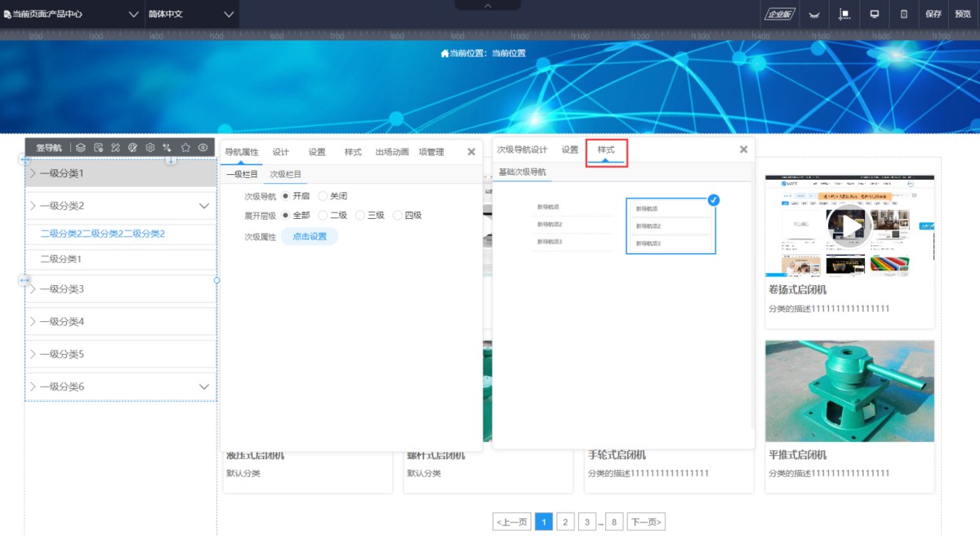Collapse 一级分类2 using its chevron arrow
Screen dimensions: 980x536
(x=204, y=206)
